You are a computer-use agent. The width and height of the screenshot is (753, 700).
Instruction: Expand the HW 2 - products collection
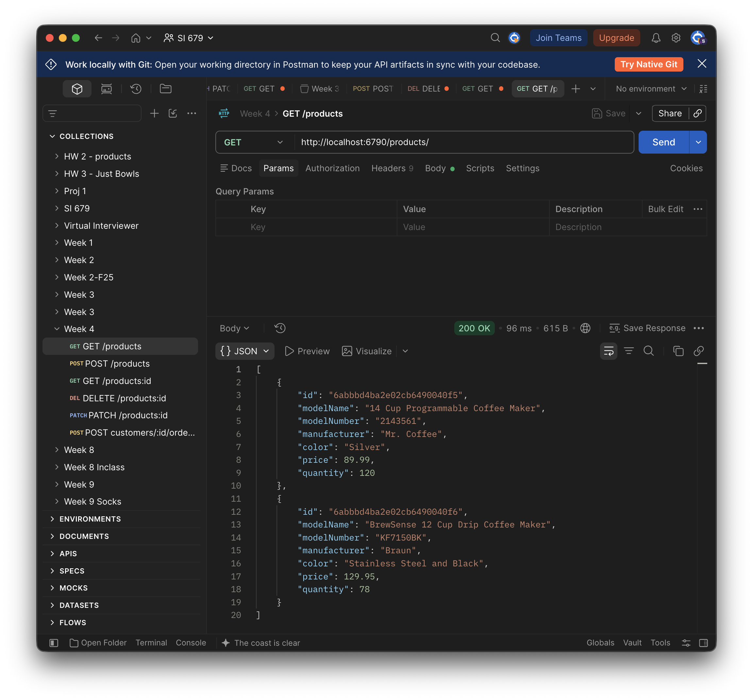(57, 156)
